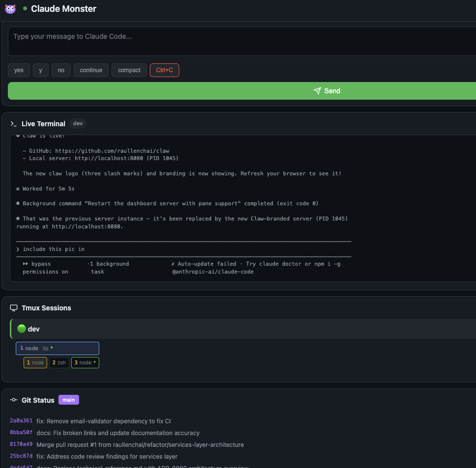Click 'include this pic in' prompt line
476x468 pixels.
[51, 249]
